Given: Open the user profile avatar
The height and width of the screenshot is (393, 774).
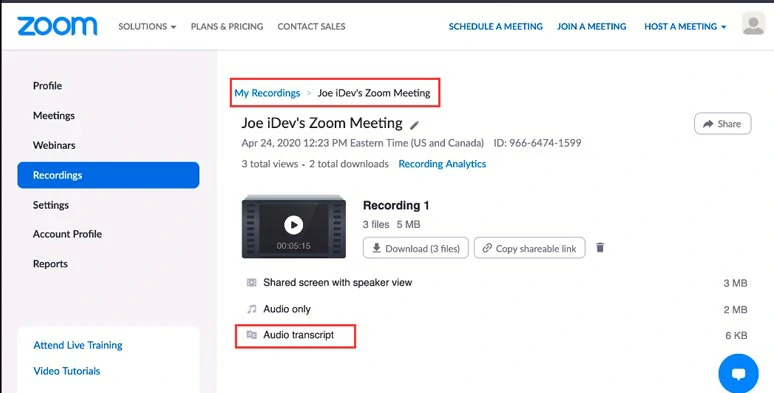Looking at the screenshot, I should [753, 24].
